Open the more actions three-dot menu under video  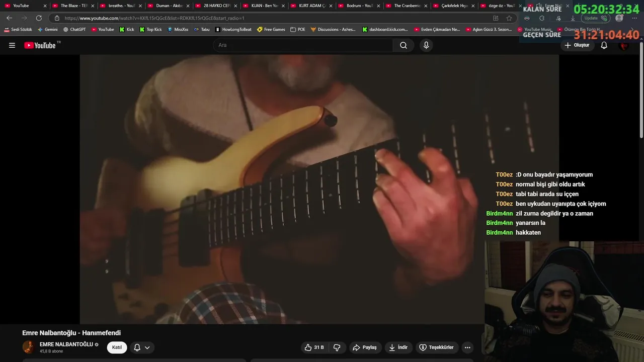(x=467, y=347)
